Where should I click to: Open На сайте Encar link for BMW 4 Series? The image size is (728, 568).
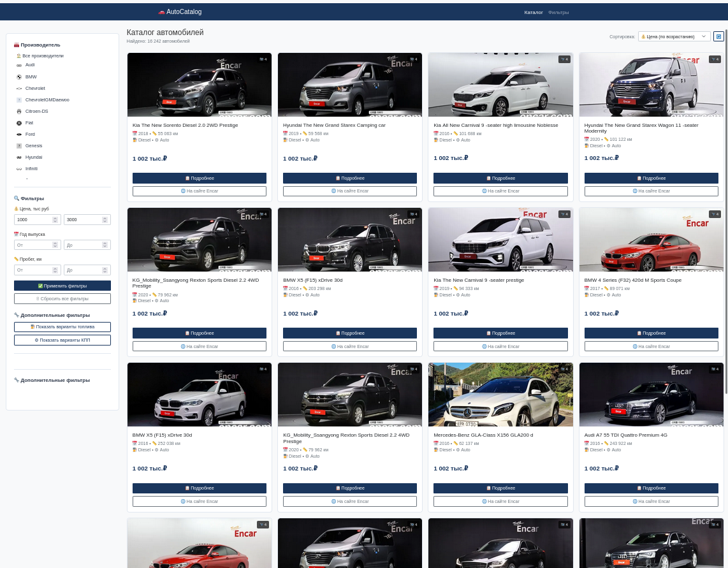coord(651,346)
